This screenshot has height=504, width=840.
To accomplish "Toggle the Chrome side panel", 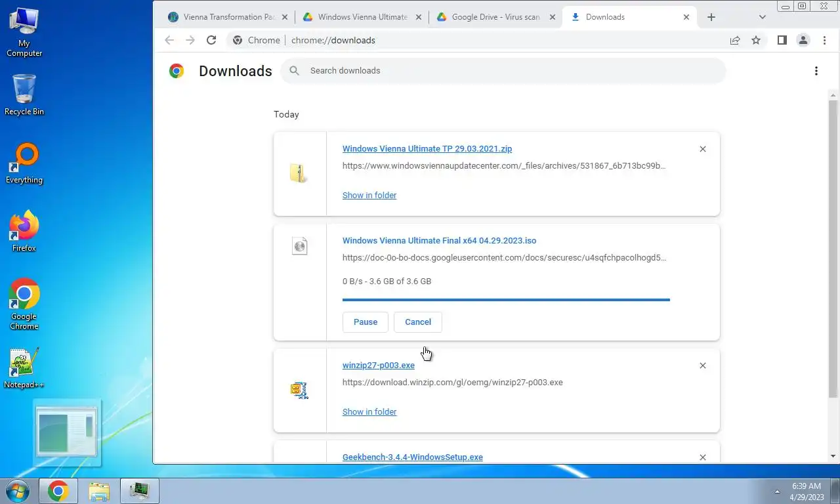I will click(x=782, y=40).
